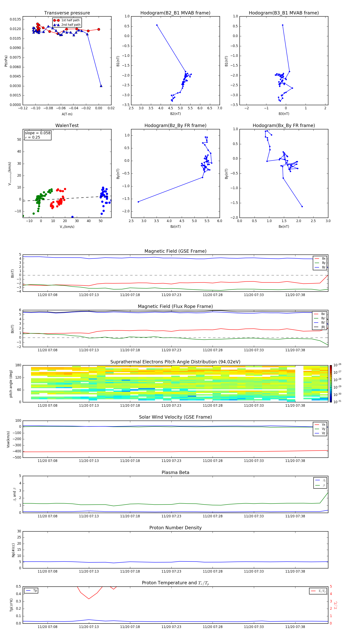The image size is (351, 644).
Task: Click the "A(T·m)" x-axis label
Action: click(x=67, y=114)
